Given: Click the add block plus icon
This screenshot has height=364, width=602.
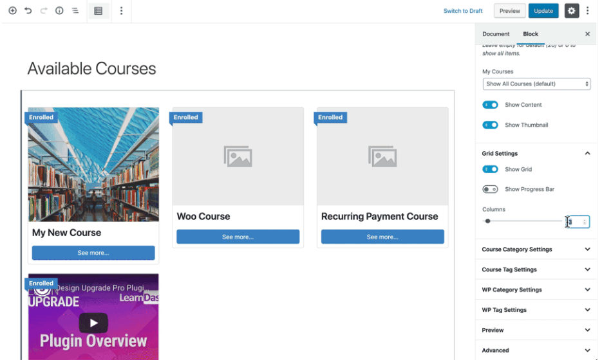Looking at the screenshot, I should (x=12, y=11).
